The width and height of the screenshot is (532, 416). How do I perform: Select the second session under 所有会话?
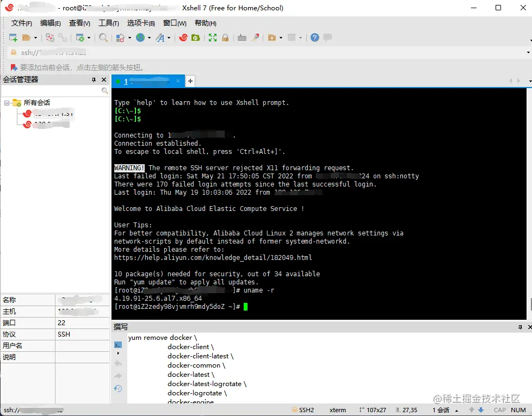pos(46,125)
